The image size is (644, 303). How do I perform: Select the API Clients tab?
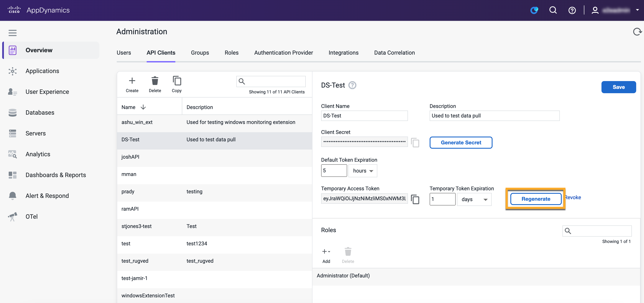pyautogui.click(x=161, y=53)
